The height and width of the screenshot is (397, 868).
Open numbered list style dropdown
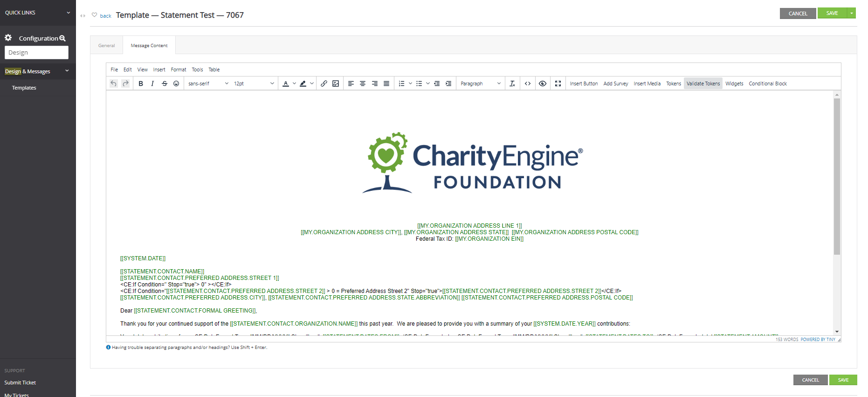410,84
